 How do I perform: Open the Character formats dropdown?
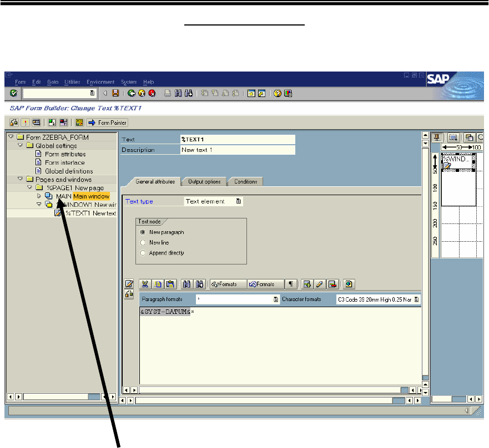pos(416,299)
